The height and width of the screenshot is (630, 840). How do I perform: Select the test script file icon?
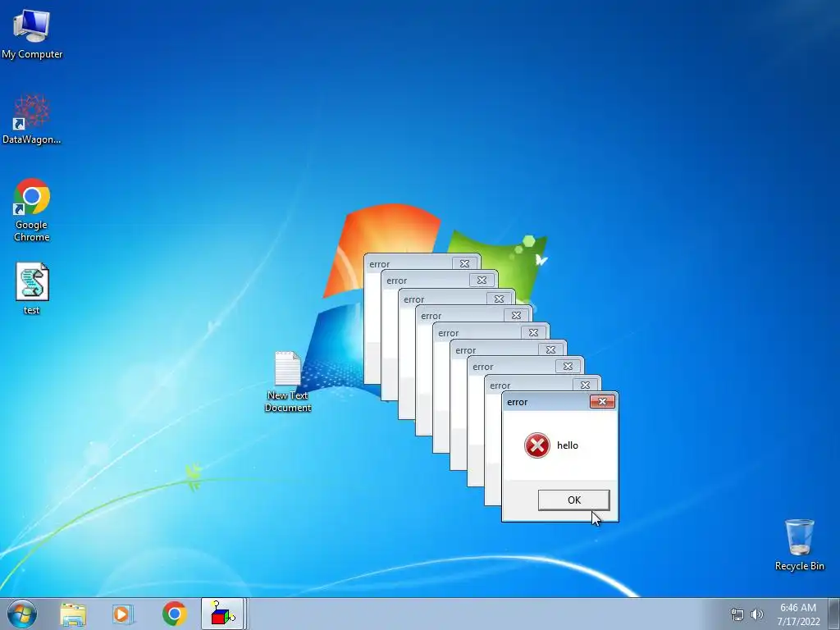(x=32, y=288)
